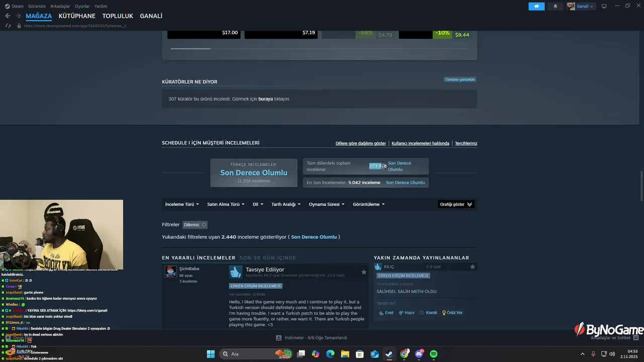644x362 pixels.
Task: Vote Evet on KILIÇ's review
Action: 386,313
